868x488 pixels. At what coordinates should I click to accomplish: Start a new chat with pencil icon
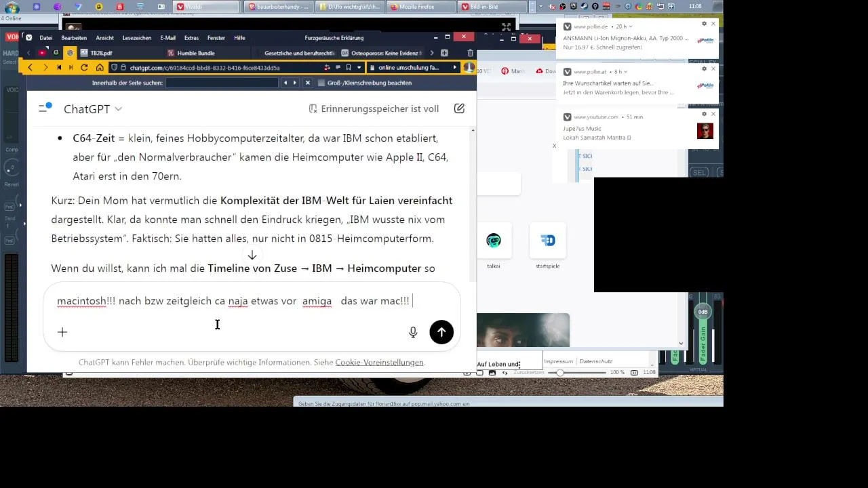click(459, 108)
